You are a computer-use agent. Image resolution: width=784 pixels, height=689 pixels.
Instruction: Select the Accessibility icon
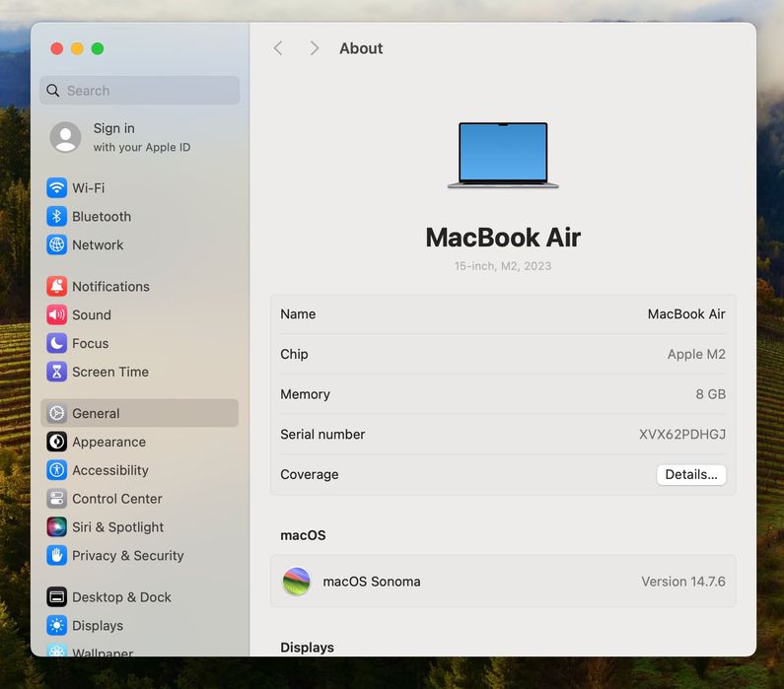click(56, 470)
